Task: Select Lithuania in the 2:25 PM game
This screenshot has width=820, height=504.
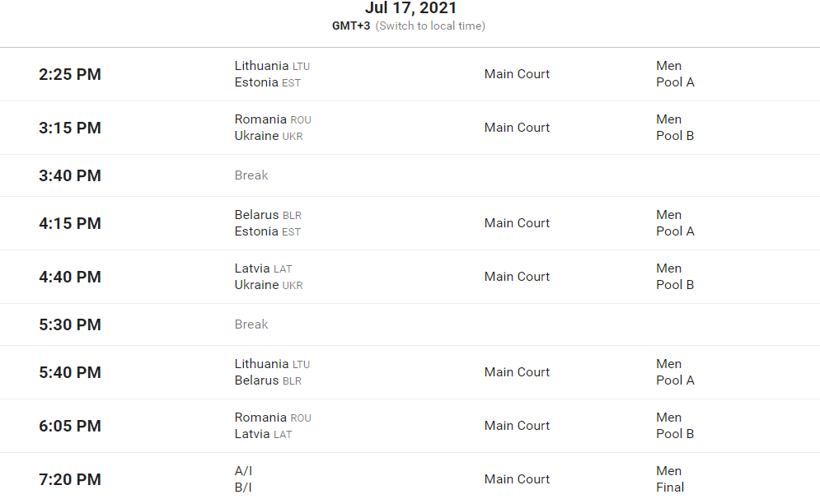Action: (x=261, y=66)
